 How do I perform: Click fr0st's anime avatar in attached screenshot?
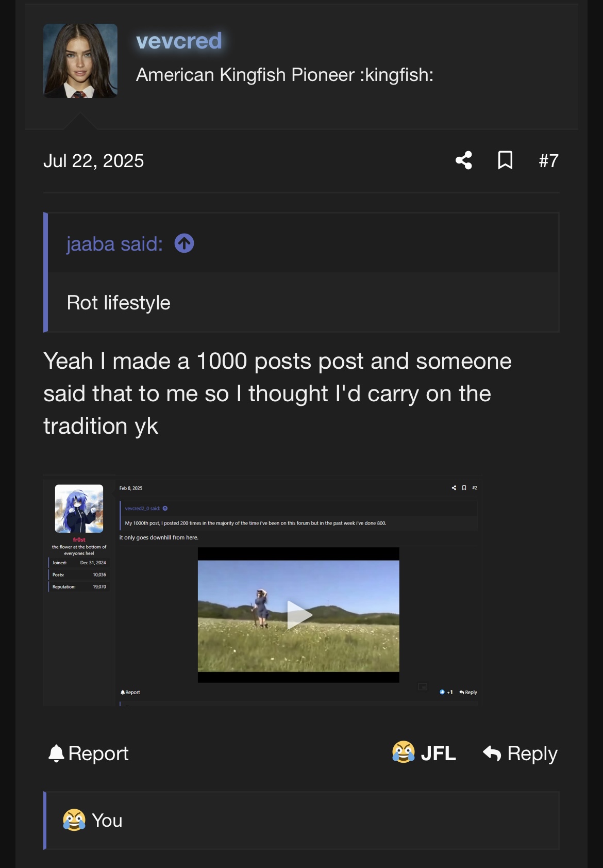tap(79, 509)
